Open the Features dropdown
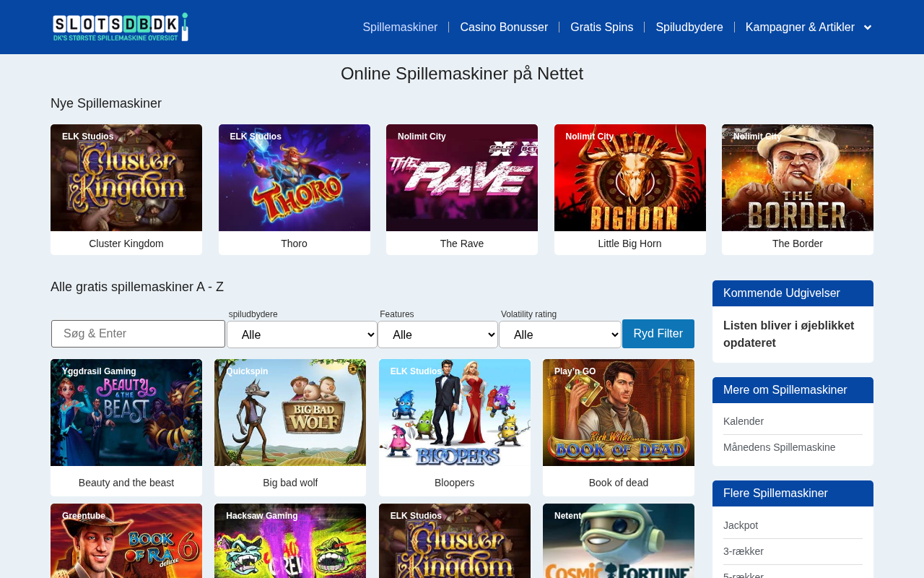The image size is (924, 578). pos(437,335)
